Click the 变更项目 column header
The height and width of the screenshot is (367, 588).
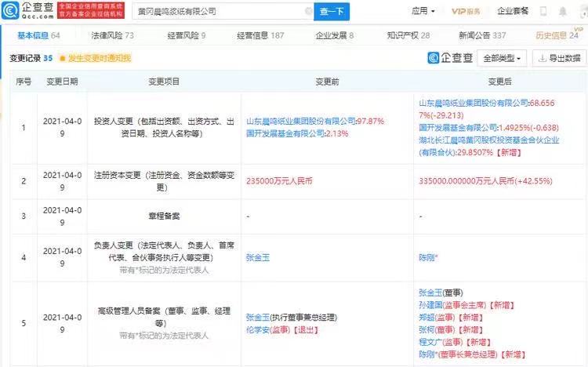[x=164, y=82]
